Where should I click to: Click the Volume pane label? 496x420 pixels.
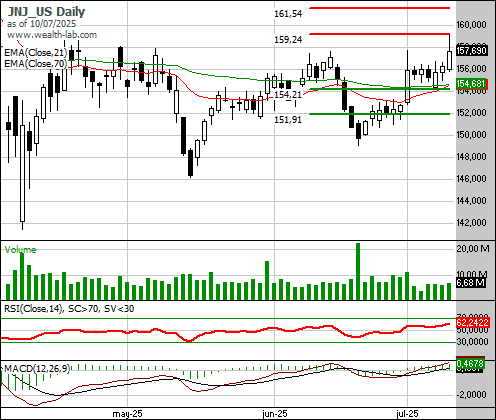point(20,250)
